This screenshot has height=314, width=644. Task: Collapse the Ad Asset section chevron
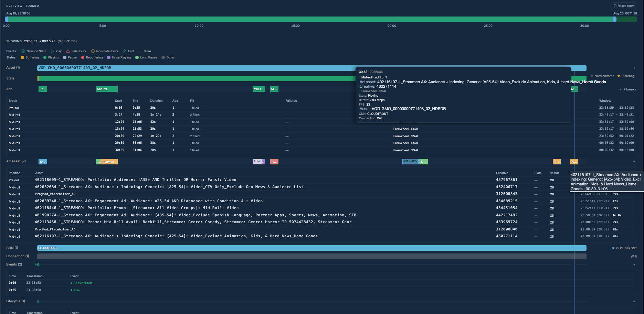click(x=634, y=162)
